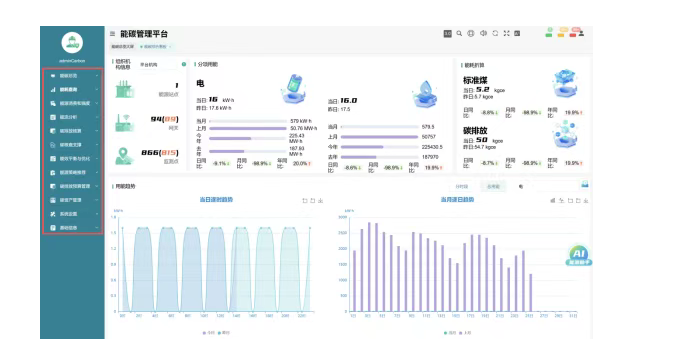This screenshot has height=360, width=680.
Task: Enter fullscreen with the expand arrows icon
Action: click(x=506, y=33)
